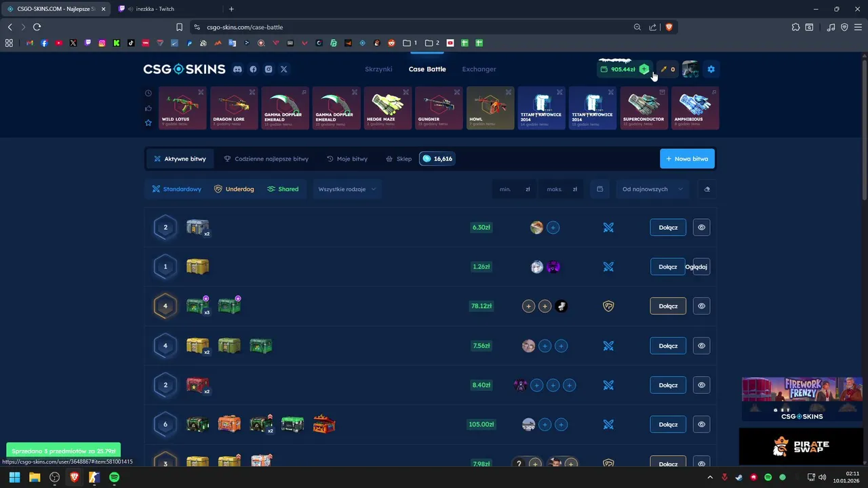Open Spotify from the Windows taskbar
The width and height of the screenshot is (868, 488).
pos(114,477)
